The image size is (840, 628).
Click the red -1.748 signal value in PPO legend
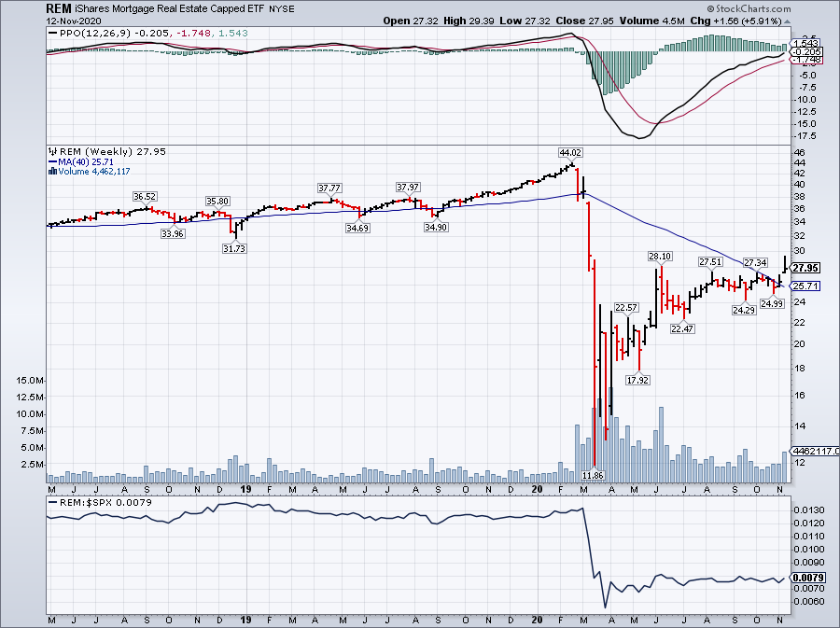[192, 34]
